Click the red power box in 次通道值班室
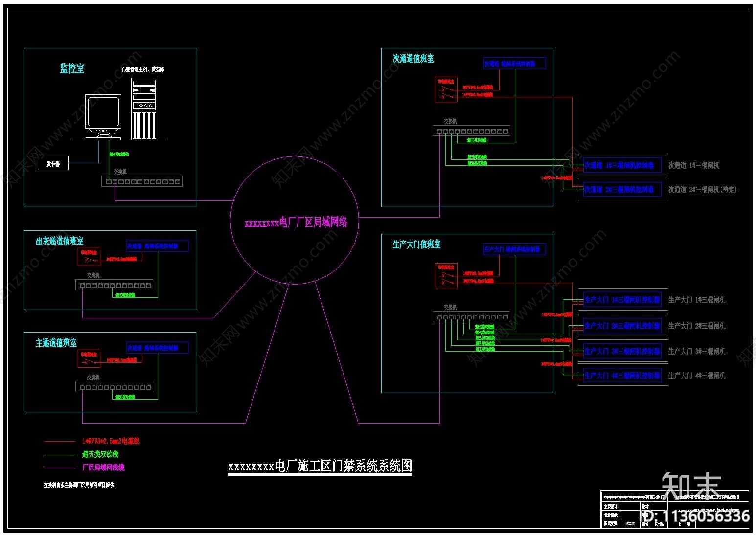The height and width of the screenshot is (535, 756). [x=446, y=89]
